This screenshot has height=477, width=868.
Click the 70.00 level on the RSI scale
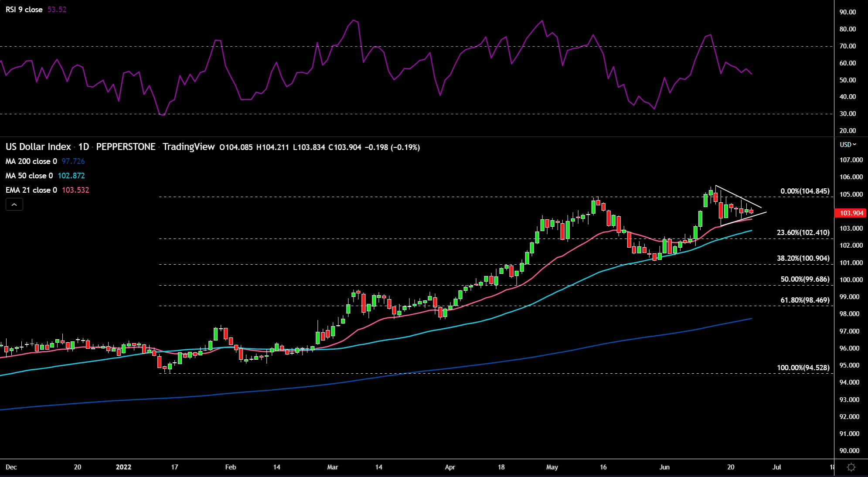click(848, 46)
